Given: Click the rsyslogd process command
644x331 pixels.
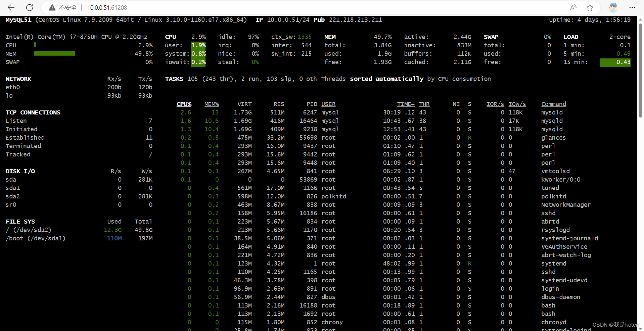Looking at the screenshot, I should 555,230.
